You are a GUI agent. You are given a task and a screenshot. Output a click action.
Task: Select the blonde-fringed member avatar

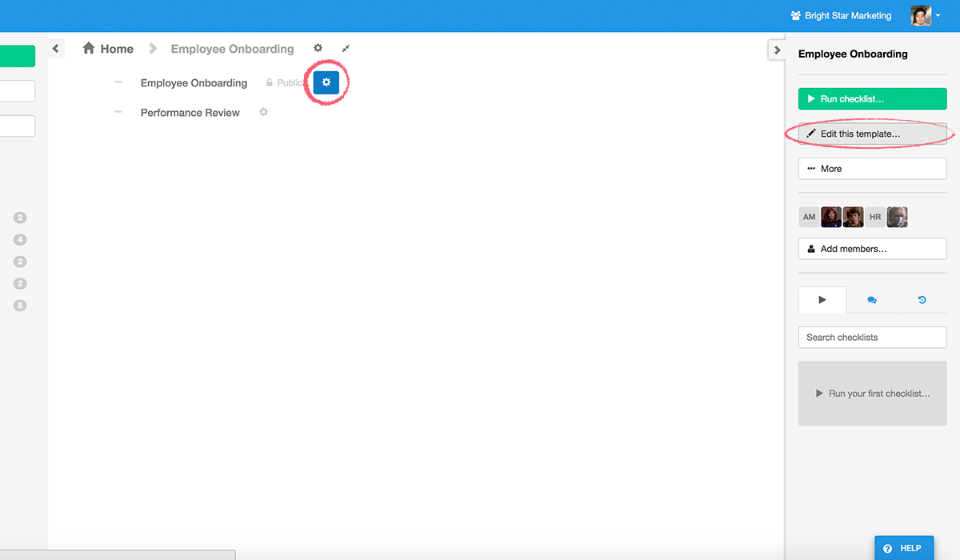click(x=898, y=217)
